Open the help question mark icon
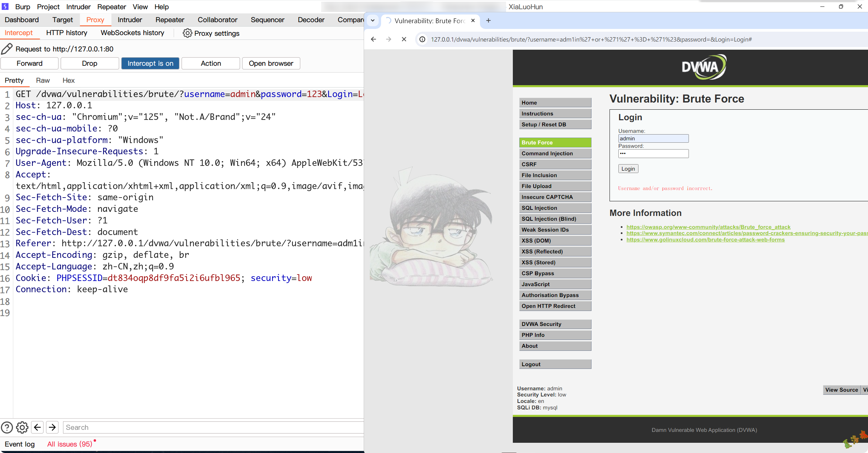 pos(7,427)
